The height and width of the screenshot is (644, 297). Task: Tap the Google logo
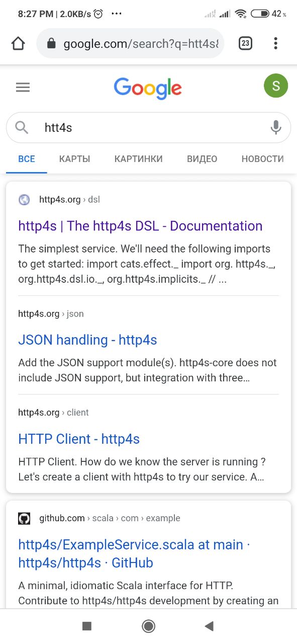click(x=148, y=88)
